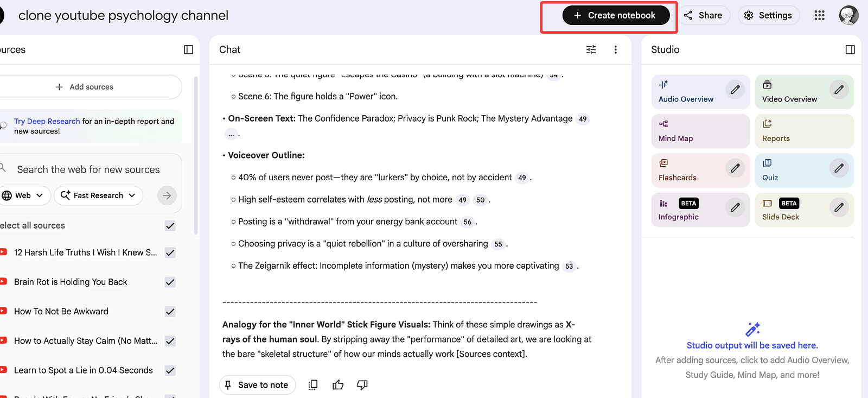The height and width of the screenshot is (398, 868).
Task: Follow the Try Deep Research link
Action: pos(47,121)
